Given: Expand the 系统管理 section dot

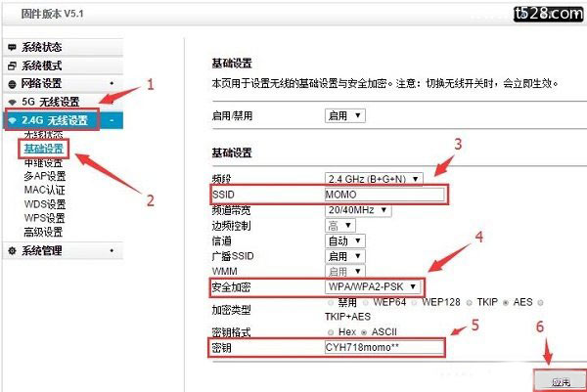Looking at the screenshot, I should pos(112,250).
